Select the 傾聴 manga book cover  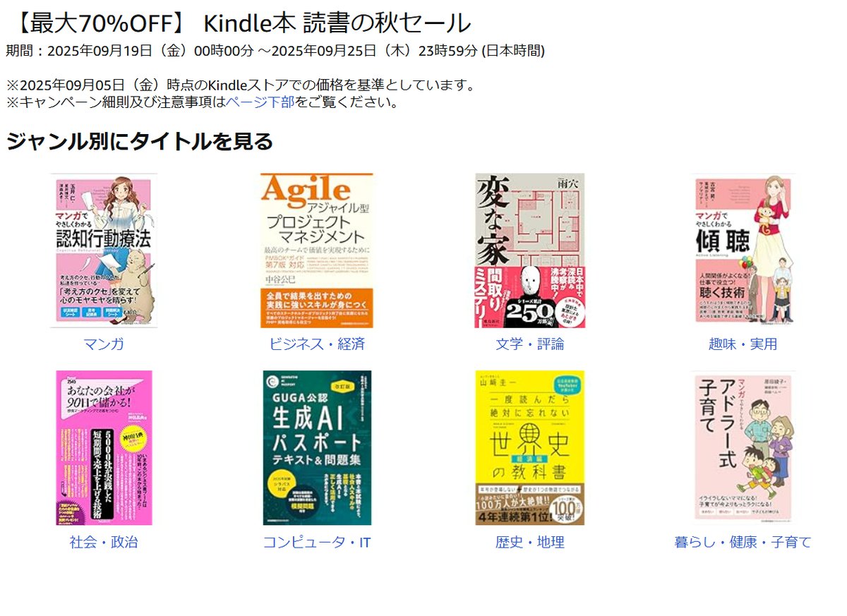(x=743, y=250)
